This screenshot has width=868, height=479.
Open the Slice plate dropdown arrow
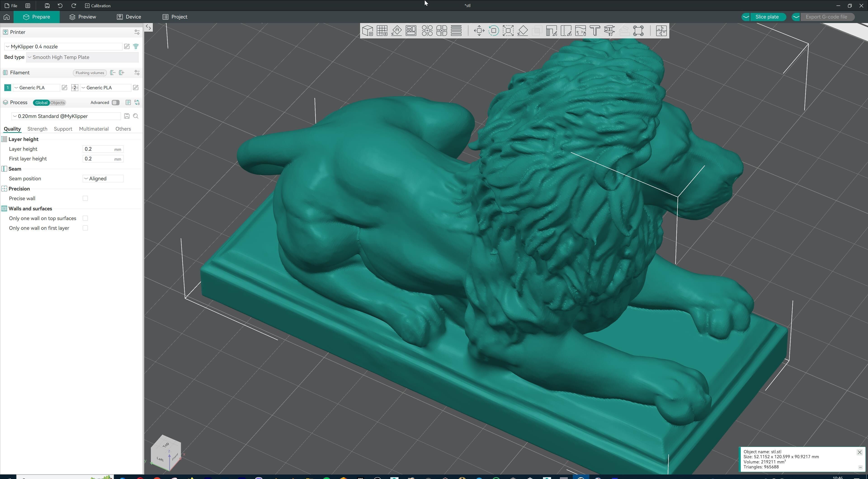746,17
